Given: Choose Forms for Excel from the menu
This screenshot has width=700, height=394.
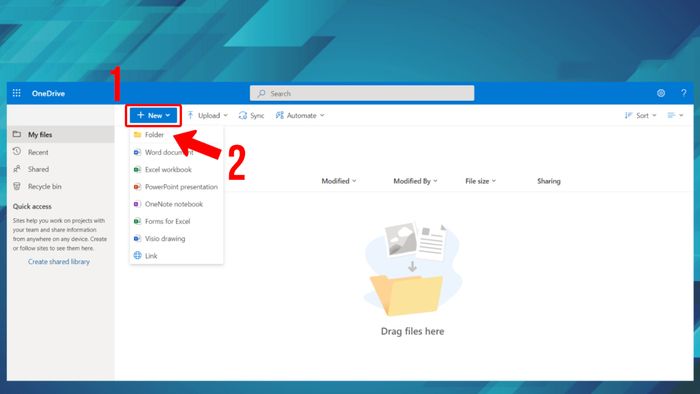Looking at the screenshot, I should click(x=176, y=221).
